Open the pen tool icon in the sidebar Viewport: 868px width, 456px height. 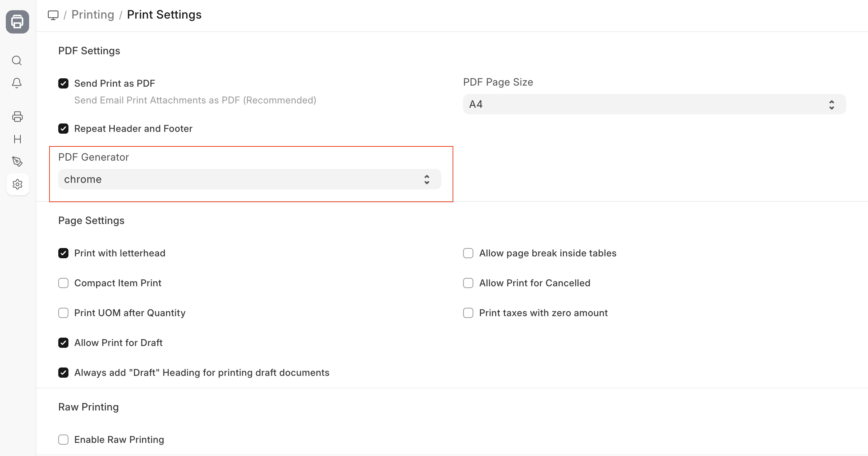(x=17, y=161)
